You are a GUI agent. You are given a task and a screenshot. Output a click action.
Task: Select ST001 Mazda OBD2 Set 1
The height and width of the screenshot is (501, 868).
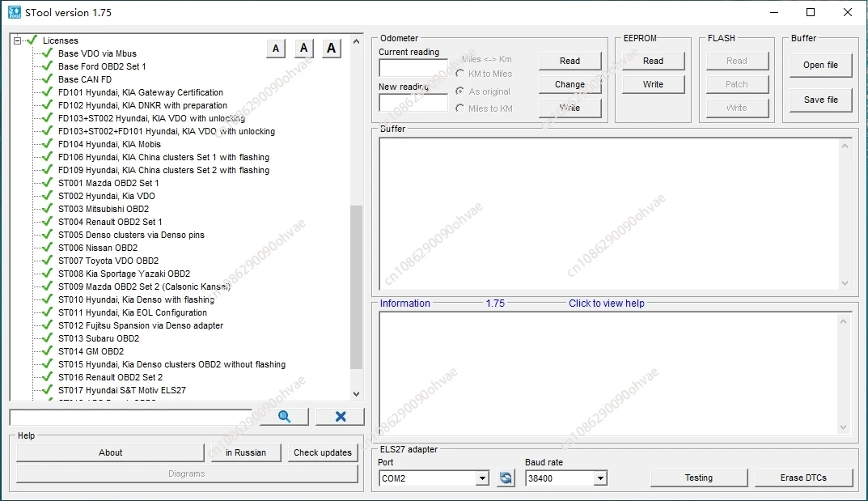(x=108, y=183)
